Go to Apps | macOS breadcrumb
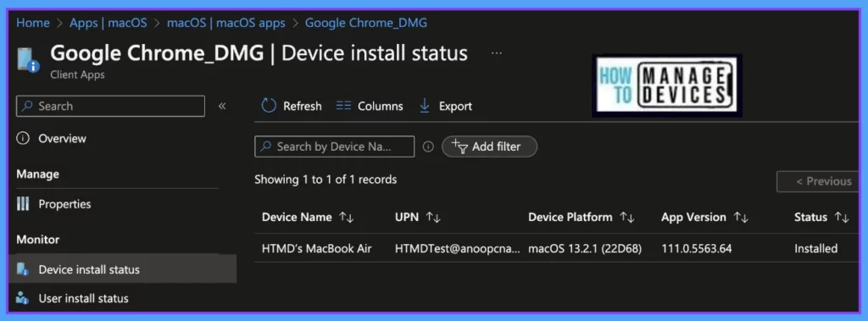Screen dimensions: 868x321 (108, 23)
